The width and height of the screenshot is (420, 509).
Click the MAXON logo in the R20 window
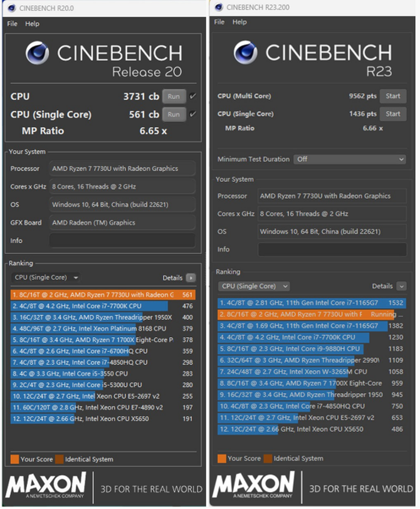(x=46, y=485)
